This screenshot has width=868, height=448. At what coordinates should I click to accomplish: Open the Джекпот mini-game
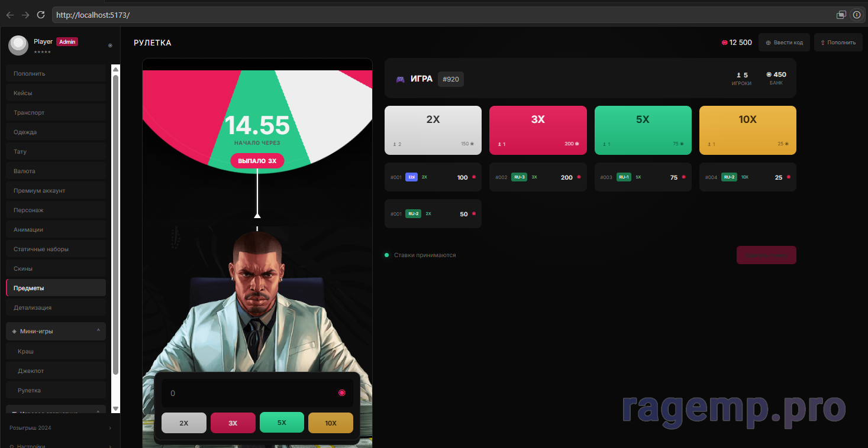click(x=56, y=371)
